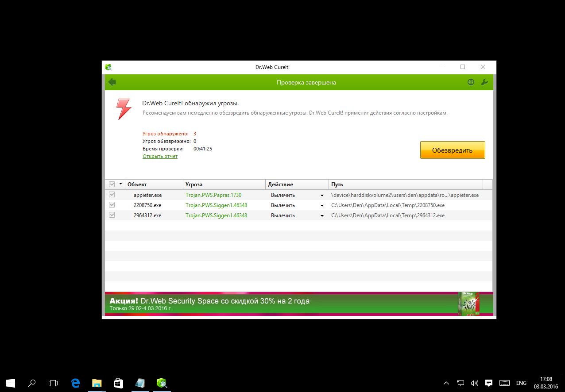
Task: Toggle checkbox for 2964312.exe
Action: 112,215
